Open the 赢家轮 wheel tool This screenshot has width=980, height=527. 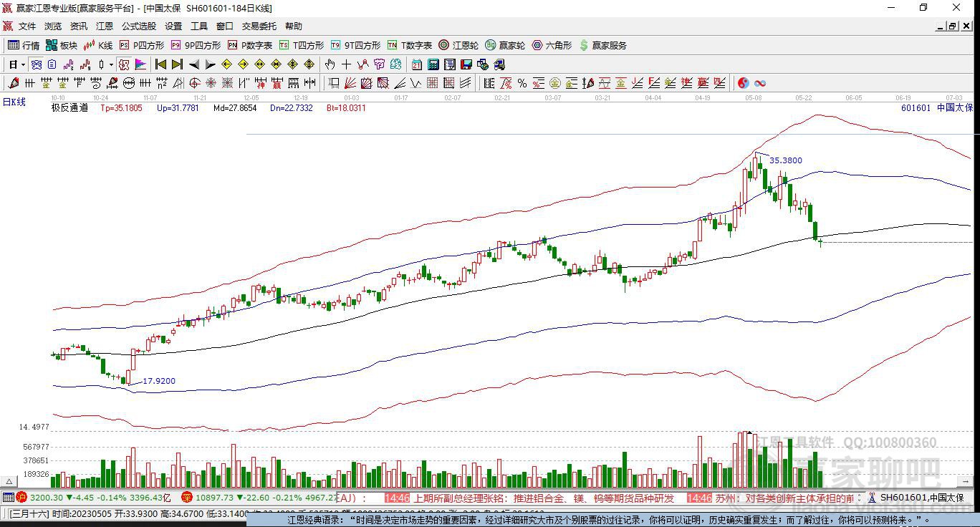505,45
